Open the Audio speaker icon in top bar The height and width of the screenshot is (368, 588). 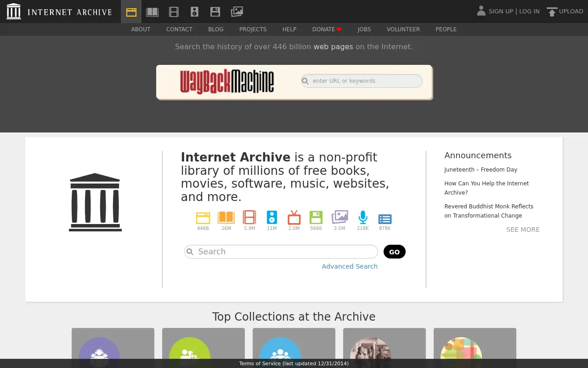tap(195, 12)
